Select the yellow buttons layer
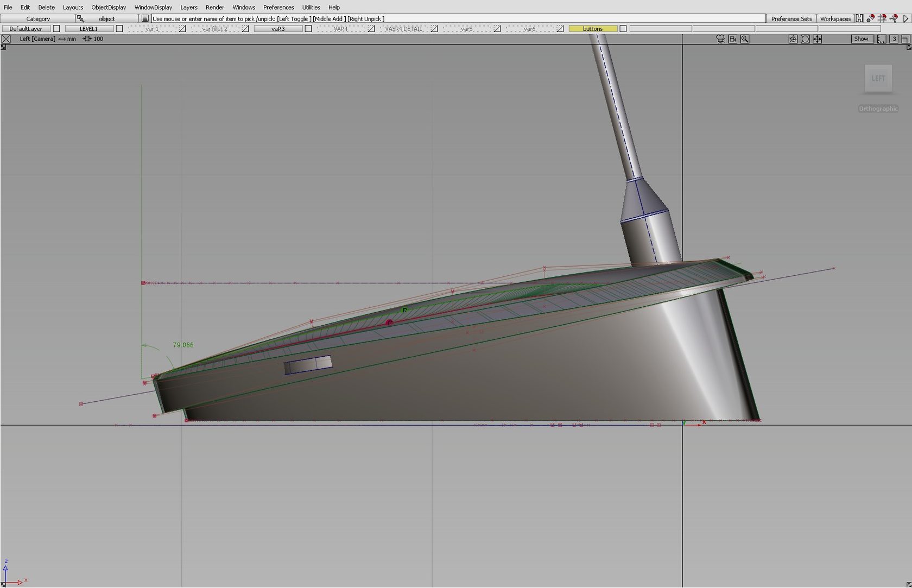The height and width of the screenshot is (588, 912). pyautogui.click(x=592, y=29)
